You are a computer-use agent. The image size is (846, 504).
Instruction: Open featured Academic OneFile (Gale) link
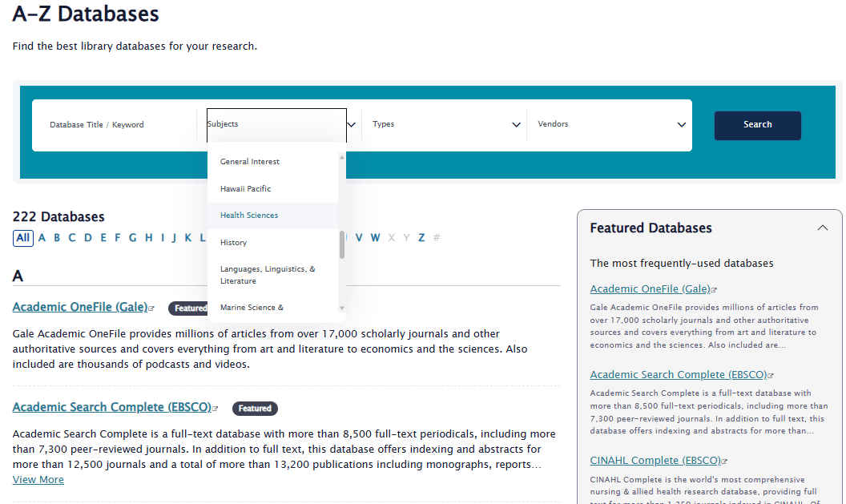click(651, 288)
